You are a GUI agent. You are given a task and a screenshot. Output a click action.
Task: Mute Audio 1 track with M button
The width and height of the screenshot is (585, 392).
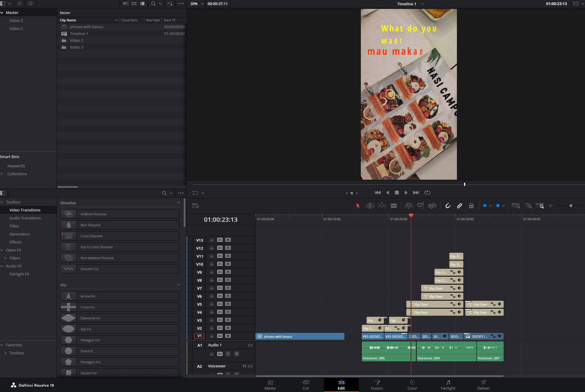pyautogui.click(x=237, y=354)
